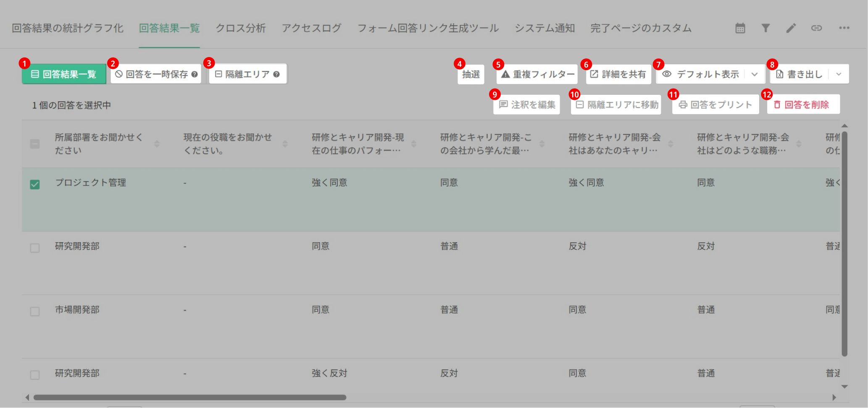Screen dimensions: 868x408
Task: Open the アクセスログ tab
Action: tap(311, 28)
